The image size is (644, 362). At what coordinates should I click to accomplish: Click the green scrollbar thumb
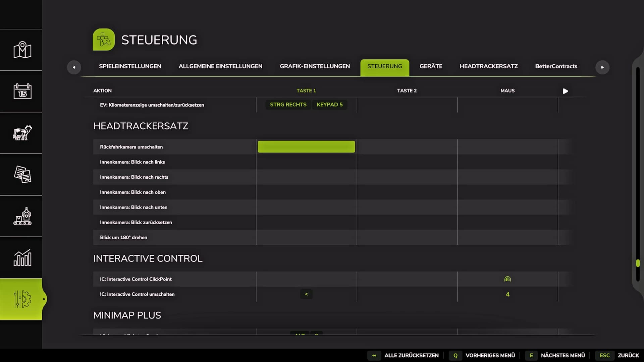tap(638, 263)
